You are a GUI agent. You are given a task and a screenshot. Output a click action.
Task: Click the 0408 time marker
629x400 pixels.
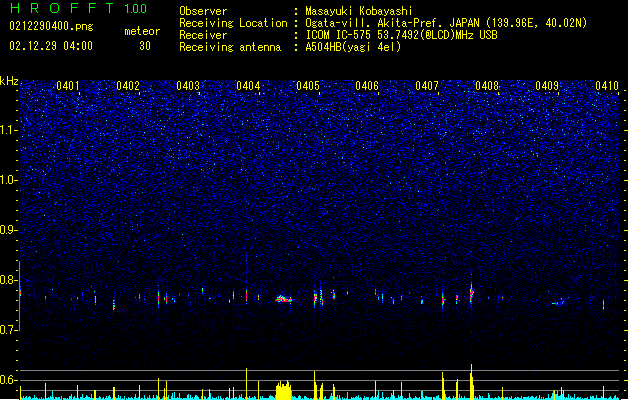487,85
